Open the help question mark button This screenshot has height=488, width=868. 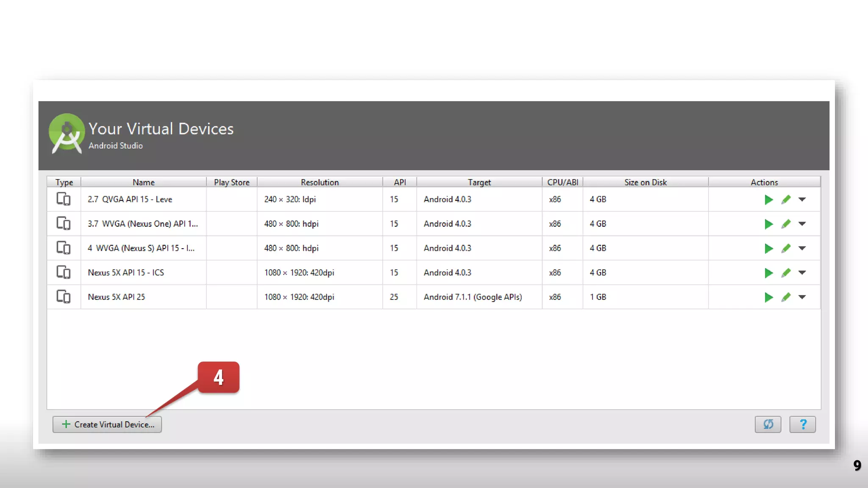(802, 424)
